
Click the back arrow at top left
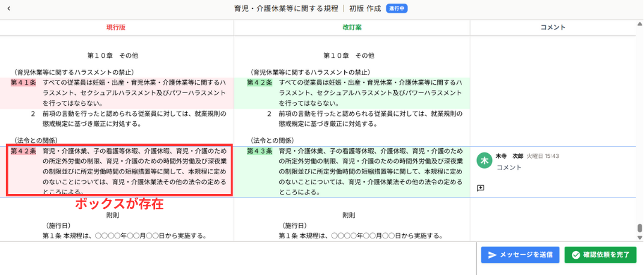coord(8,9)
